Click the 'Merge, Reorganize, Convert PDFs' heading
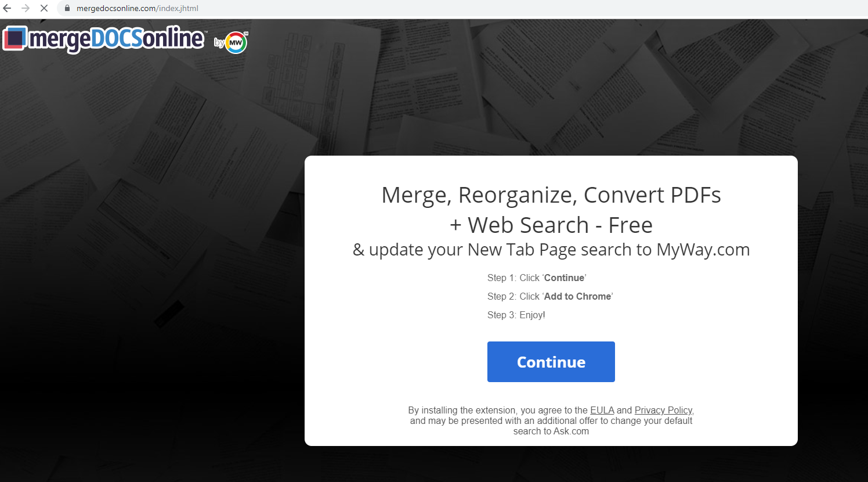 551,195
